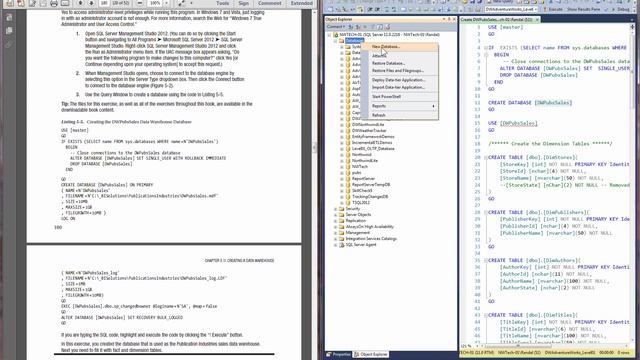The height and width of the screenshot is (360, 640).
Task: Expand the DWWeatherTracker database
Action: pos(342,131)
